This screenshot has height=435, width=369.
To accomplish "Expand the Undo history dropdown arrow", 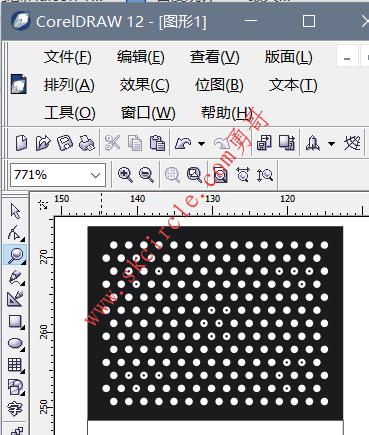I will pos(201,144).
